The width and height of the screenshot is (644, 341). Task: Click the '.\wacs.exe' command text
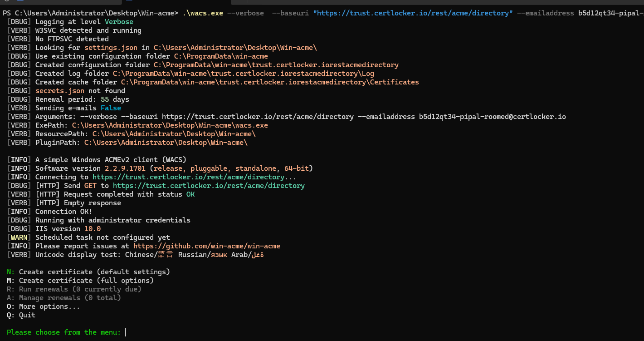click(203, 13)
